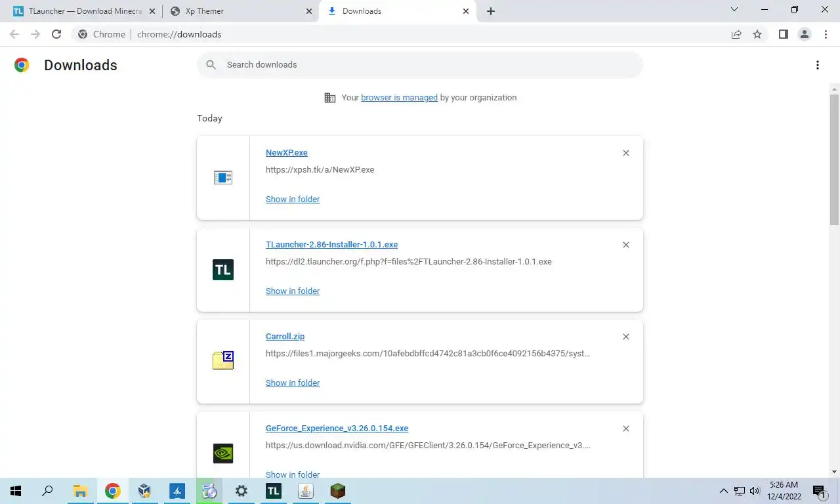Open the network tray icon

tap(740, 491)
